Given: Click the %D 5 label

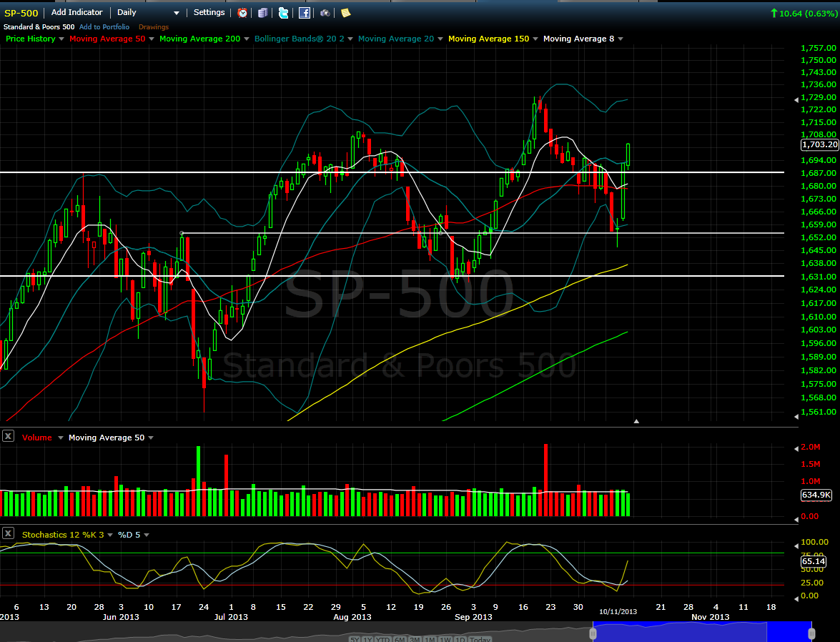Looking at the screenshot, I should click(x=129, y=535).
